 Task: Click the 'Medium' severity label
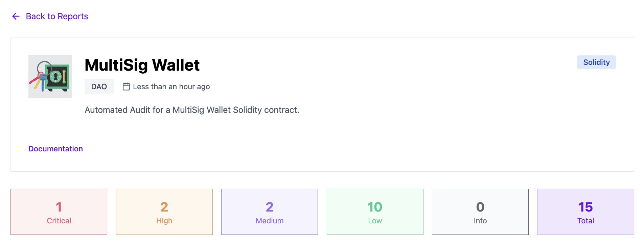click(270, 221)
